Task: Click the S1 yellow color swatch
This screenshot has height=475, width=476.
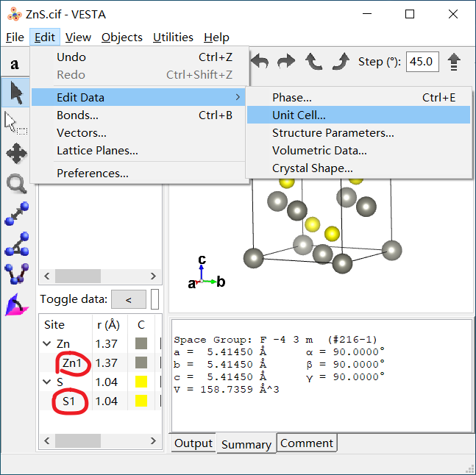Action: click(141, 401)
